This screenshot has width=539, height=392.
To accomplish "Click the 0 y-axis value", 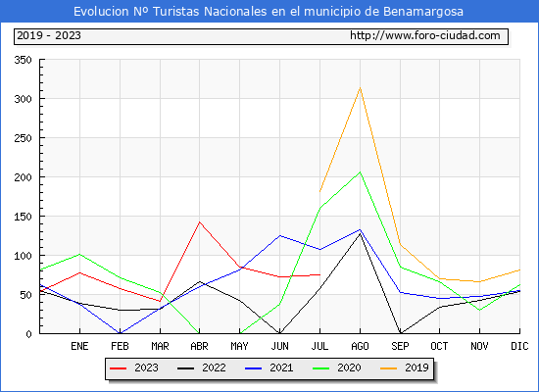I will tap(28, 334).
